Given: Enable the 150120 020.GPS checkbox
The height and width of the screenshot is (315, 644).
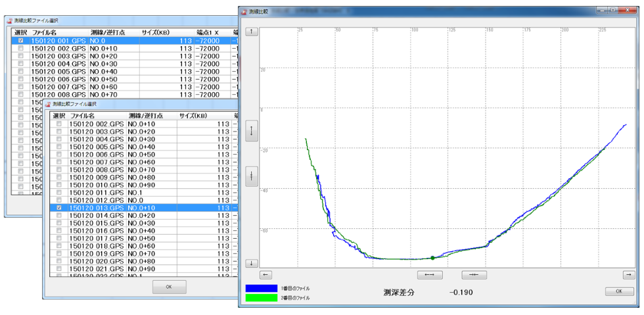Looking at the screenshot, I should (x=60, y=261).
